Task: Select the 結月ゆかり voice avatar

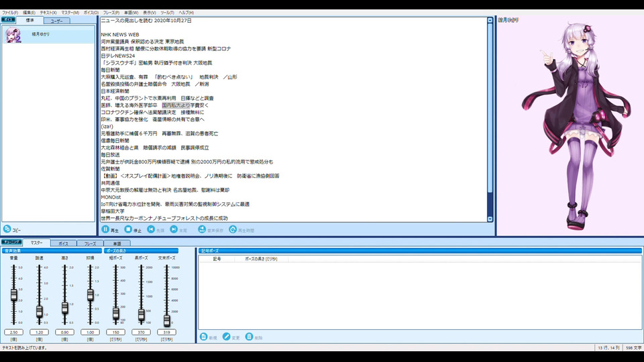Action: [13, 35]
